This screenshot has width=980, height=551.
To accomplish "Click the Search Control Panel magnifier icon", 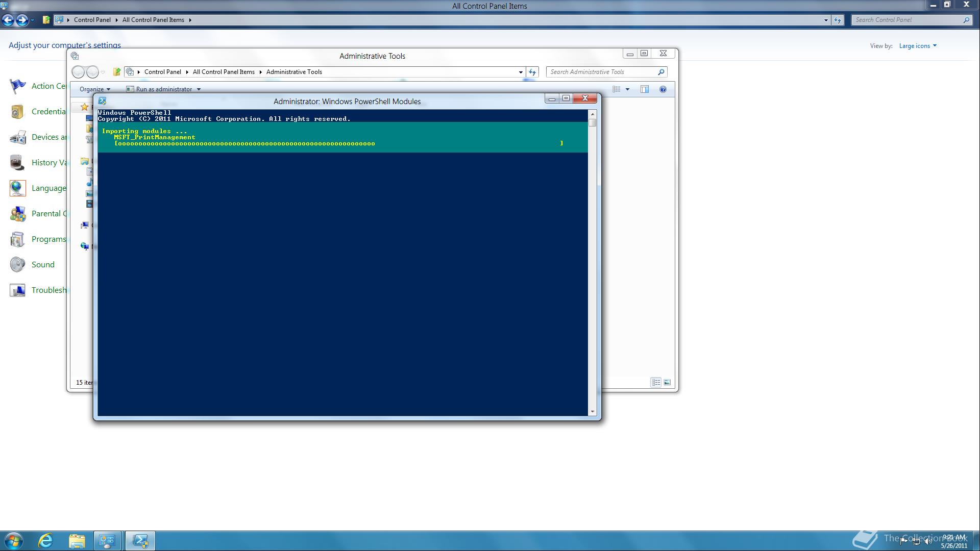I will [966, 20].
